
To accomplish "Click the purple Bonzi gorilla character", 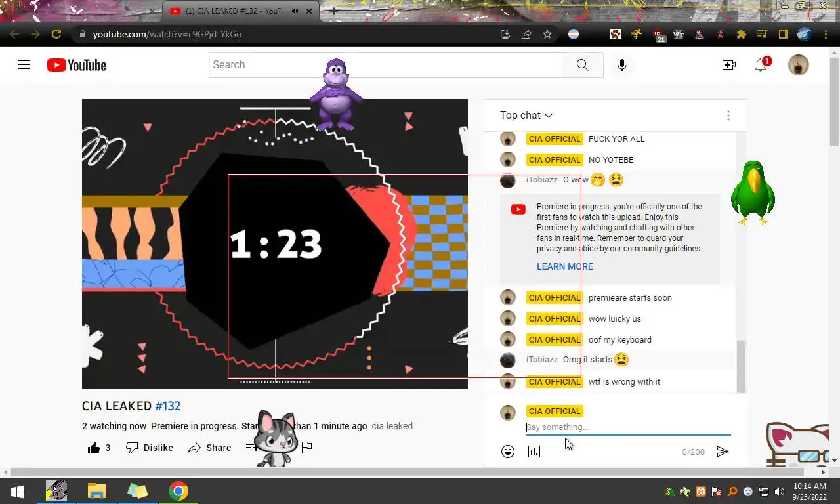I will [x=336, y=94].
